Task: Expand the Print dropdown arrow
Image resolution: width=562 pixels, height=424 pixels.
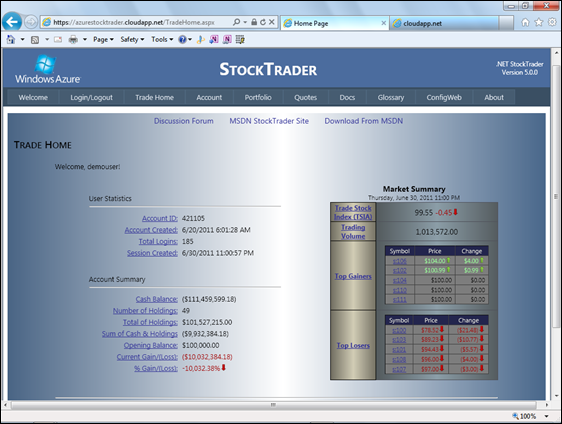Action: click(85, 39)
